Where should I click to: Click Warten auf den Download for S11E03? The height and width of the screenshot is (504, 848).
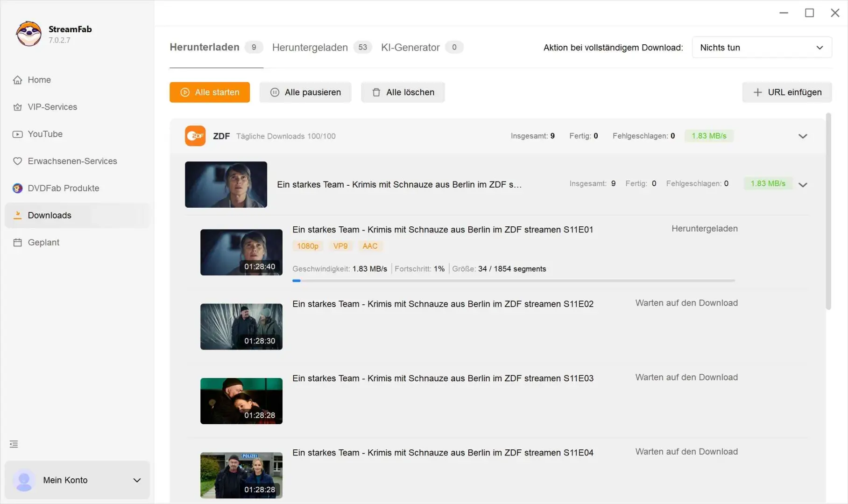coord(686,377)
